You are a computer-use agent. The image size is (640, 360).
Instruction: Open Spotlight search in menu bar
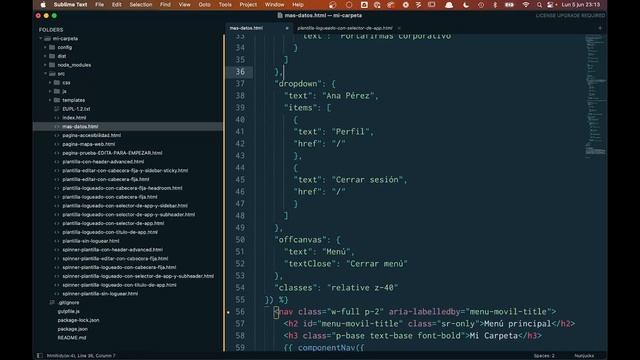tap(539, 5)
